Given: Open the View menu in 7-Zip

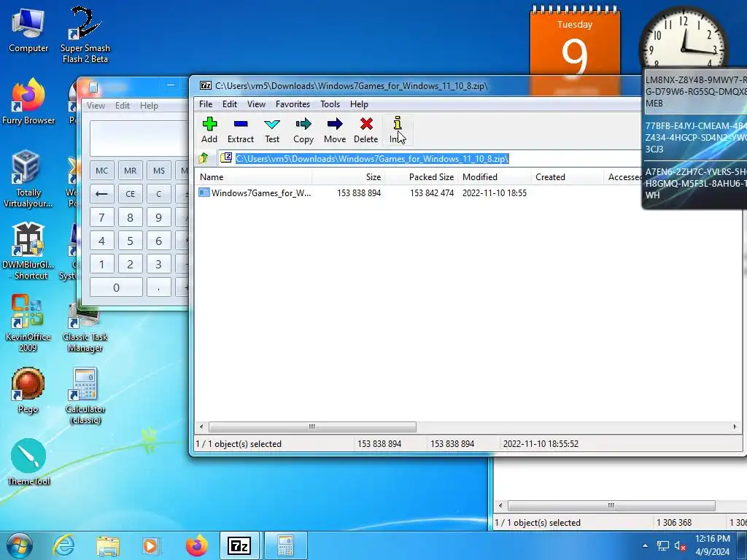Looking at the screenshot, I should click(x=256, y=104).
